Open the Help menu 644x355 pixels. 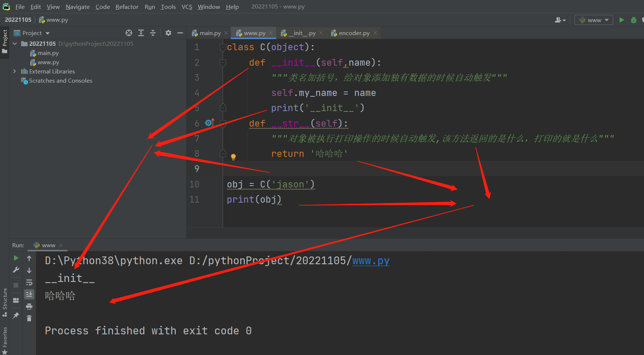[x=232, y=7]
